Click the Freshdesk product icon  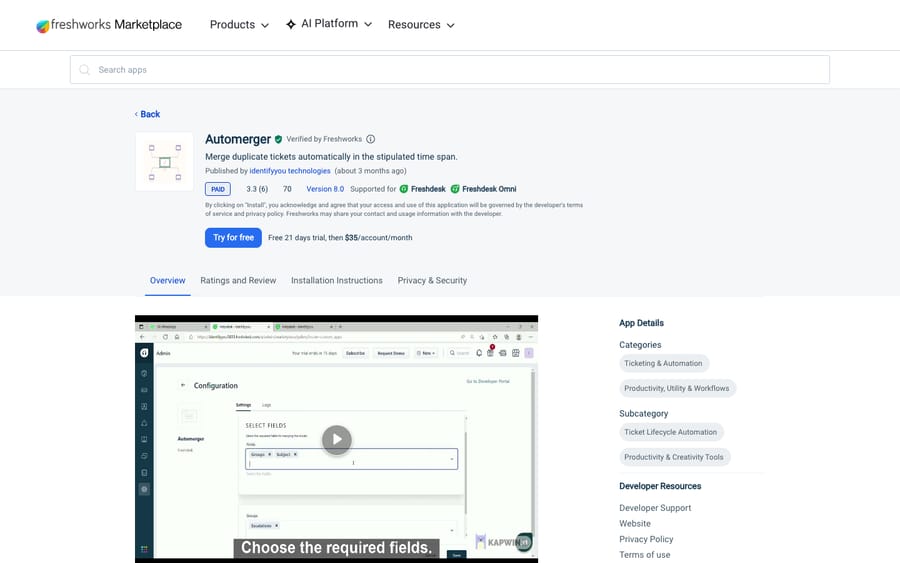pyautogui.click(x=404, y=189)
